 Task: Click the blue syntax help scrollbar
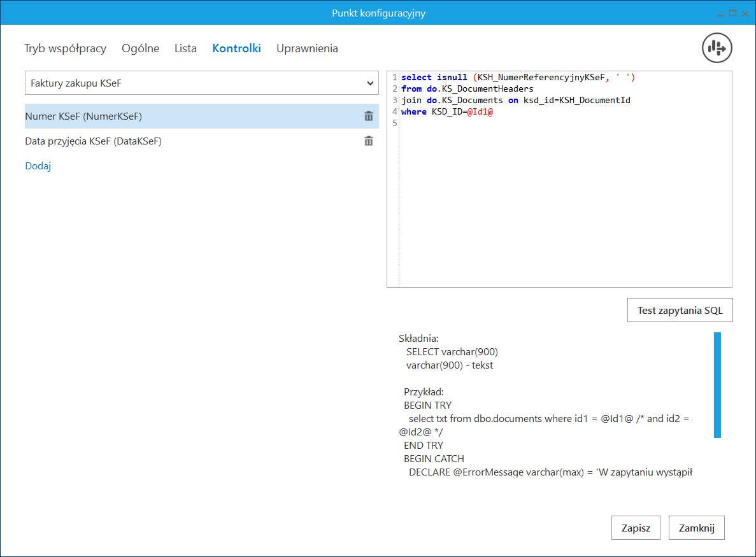point(717,384)
